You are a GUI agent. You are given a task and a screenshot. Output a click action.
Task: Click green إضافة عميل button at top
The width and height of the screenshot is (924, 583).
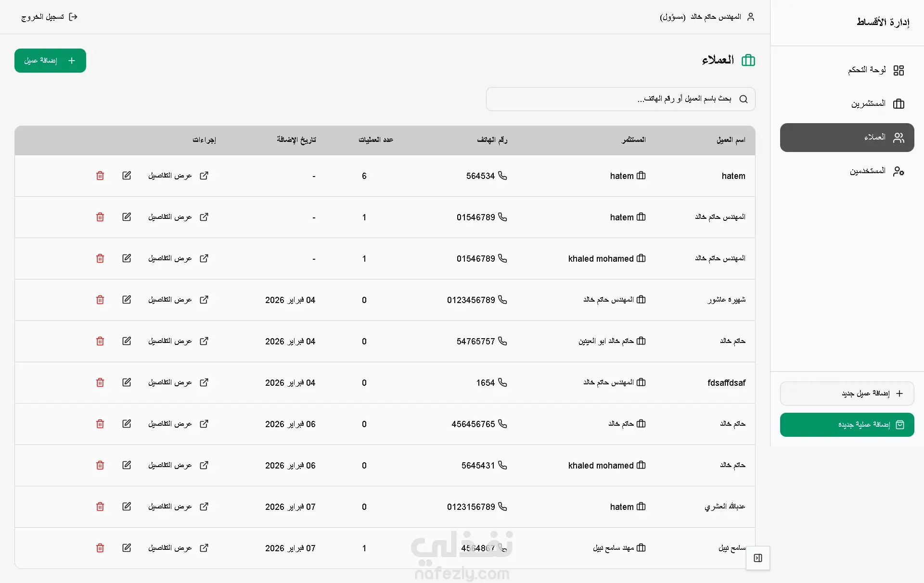tap(50, 61)
